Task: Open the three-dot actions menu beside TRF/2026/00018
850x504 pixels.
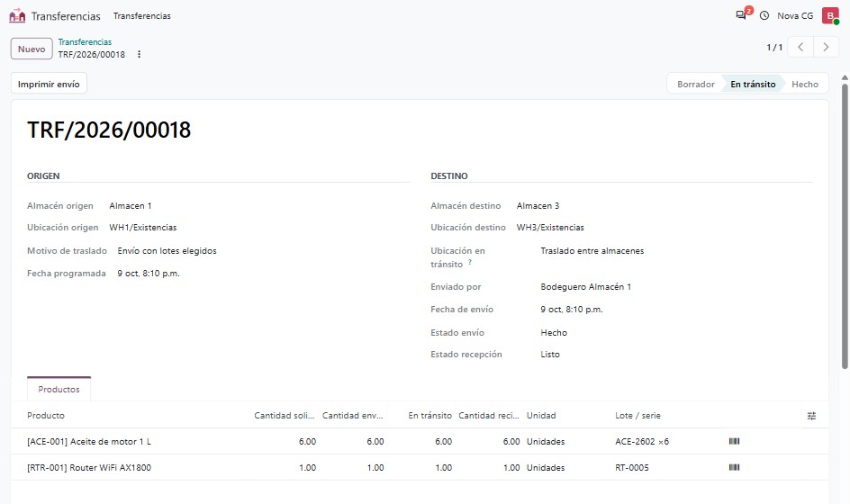Action: [140, 54]
